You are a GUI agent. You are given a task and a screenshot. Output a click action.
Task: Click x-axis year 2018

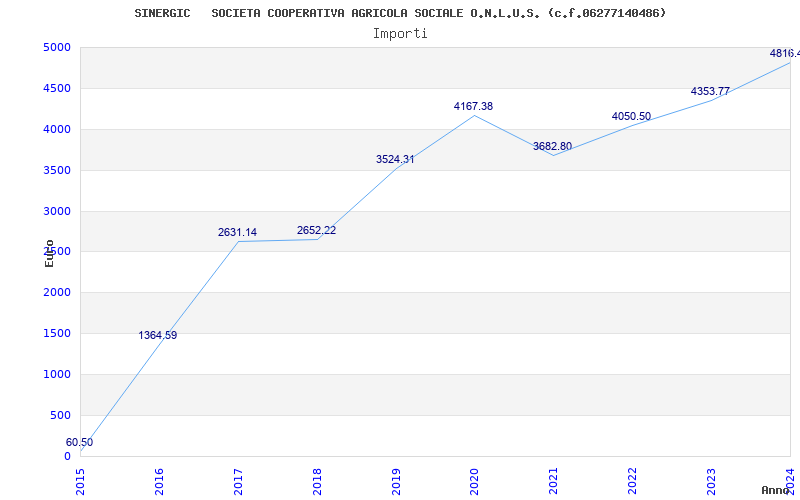[317, 482]
